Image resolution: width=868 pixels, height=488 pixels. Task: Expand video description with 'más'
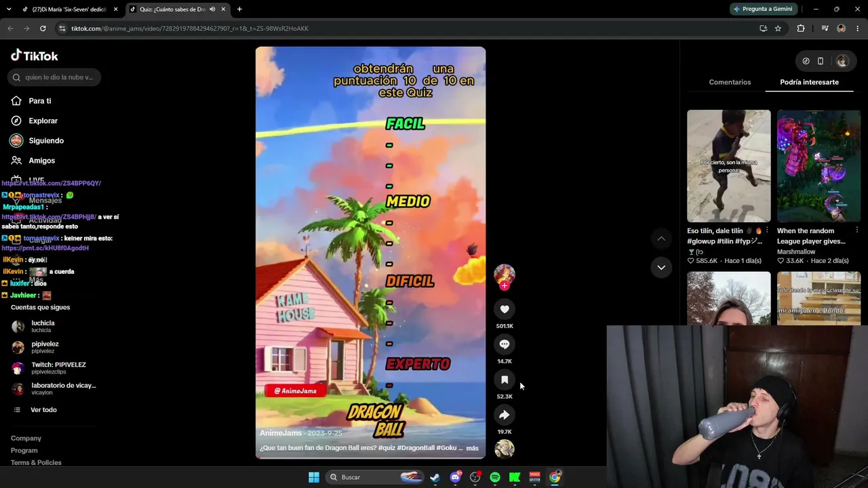(473, 448)
